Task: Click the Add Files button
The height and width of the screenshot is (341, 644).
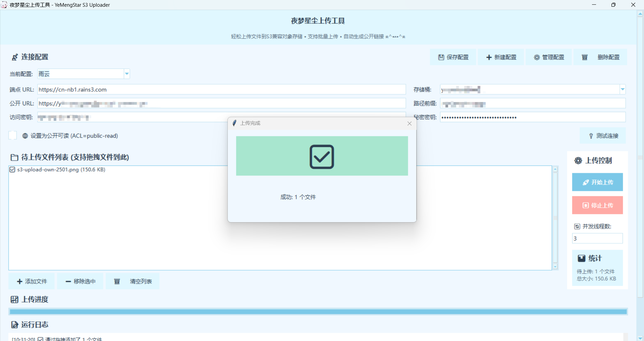Action: point(32,281)
